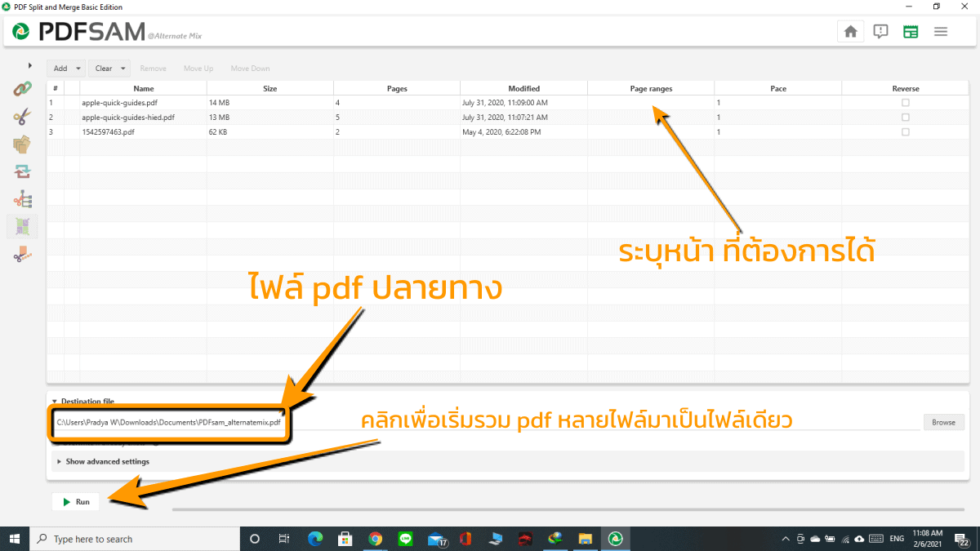The width and height of the screenshot is (980, 551).
Task: Sort table by Modified column header
Action: (x=523, y=88)
